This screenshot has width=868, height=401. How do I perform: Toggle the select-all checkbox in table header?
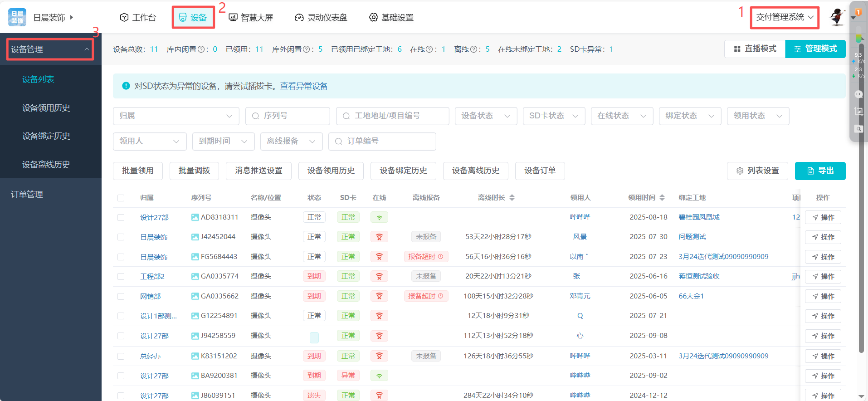point(121,198)
